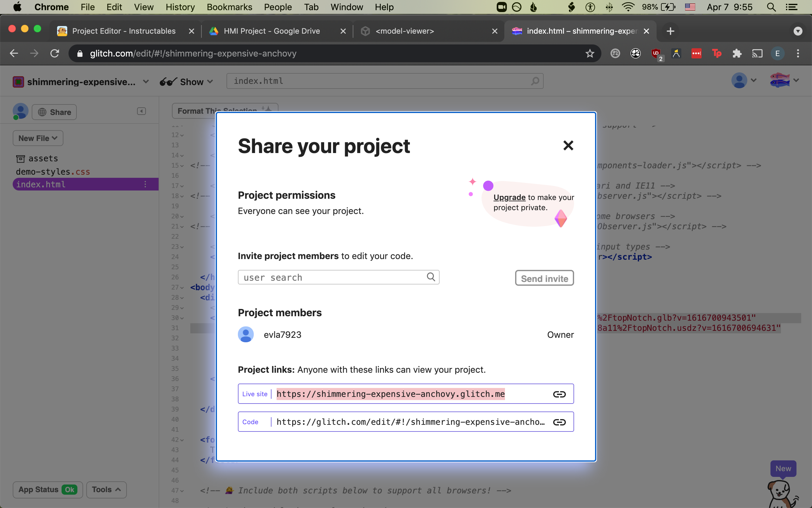Collapse the sidebar with arrow icon
Viewport: 812px width, 508px height.
point(141,111)
